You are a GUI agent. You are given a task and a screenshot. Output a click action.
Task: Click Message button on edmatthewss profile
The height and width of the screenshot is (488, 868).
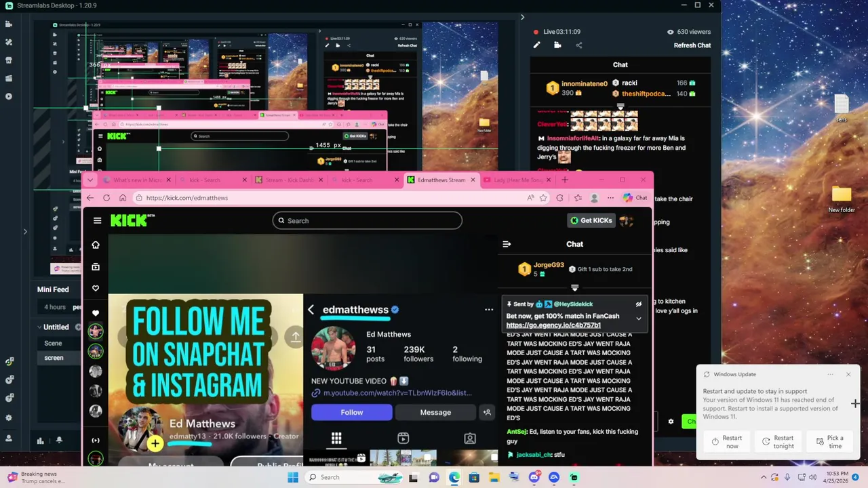click(x=435, y=412)
